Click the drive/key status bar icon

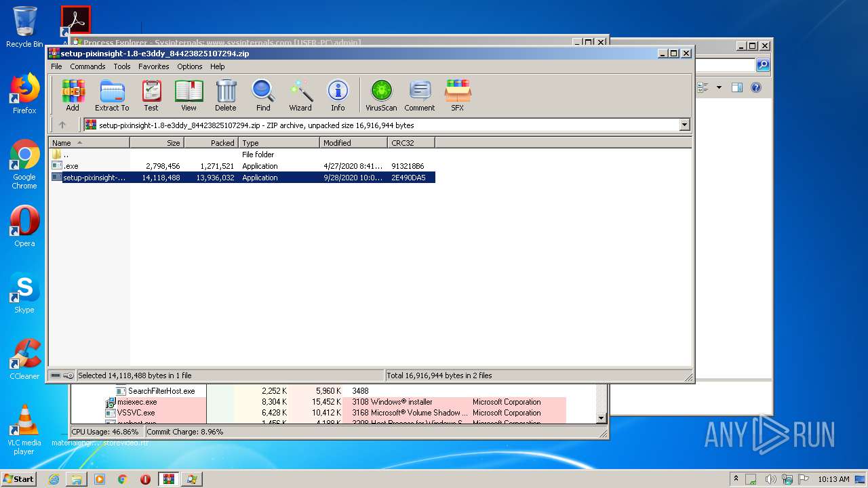click(62, 375)
